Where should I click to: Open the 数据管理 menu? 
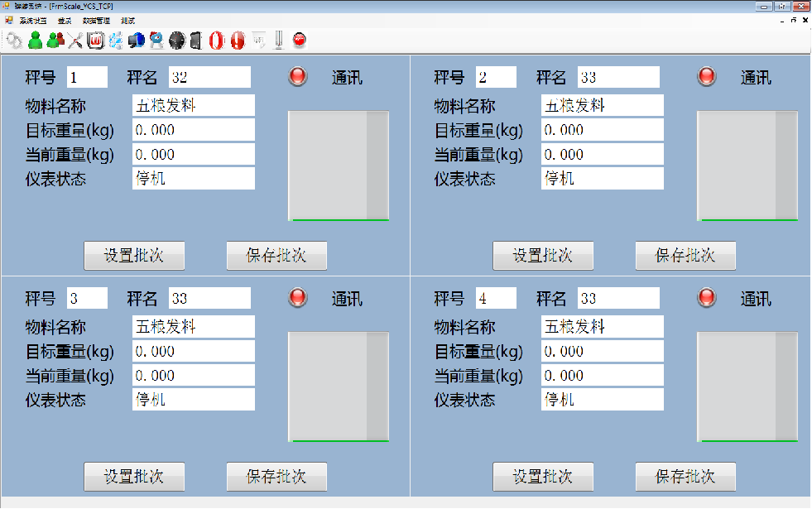pos(96,21)
